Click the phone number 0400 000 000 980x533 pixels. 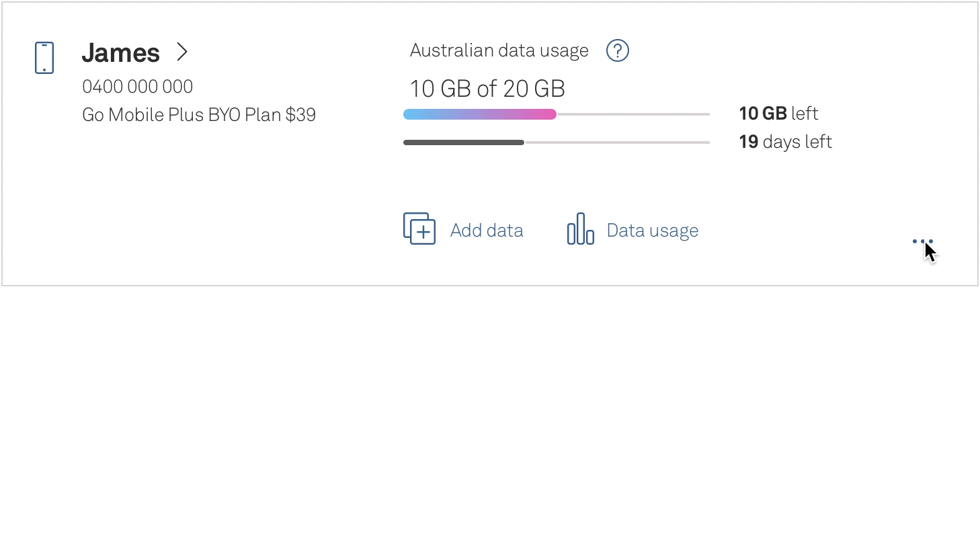pos(137,87)
